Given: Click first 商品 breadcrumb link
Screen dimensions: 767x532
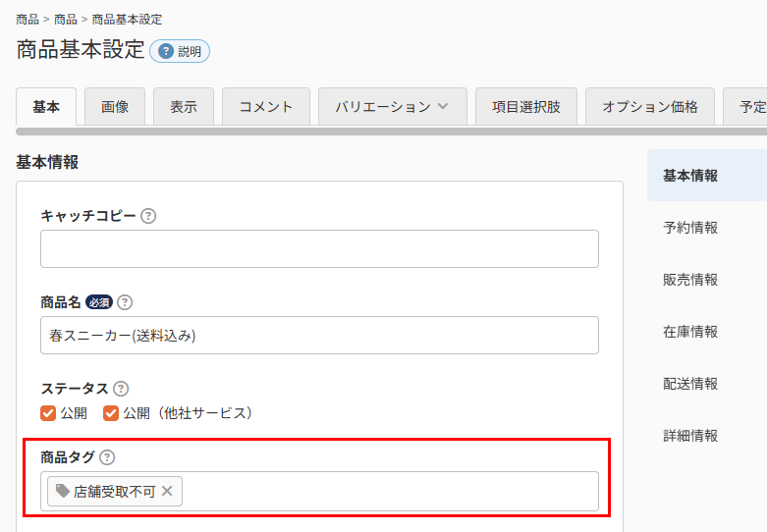Looking at the screenshot, I should (27, 20).
